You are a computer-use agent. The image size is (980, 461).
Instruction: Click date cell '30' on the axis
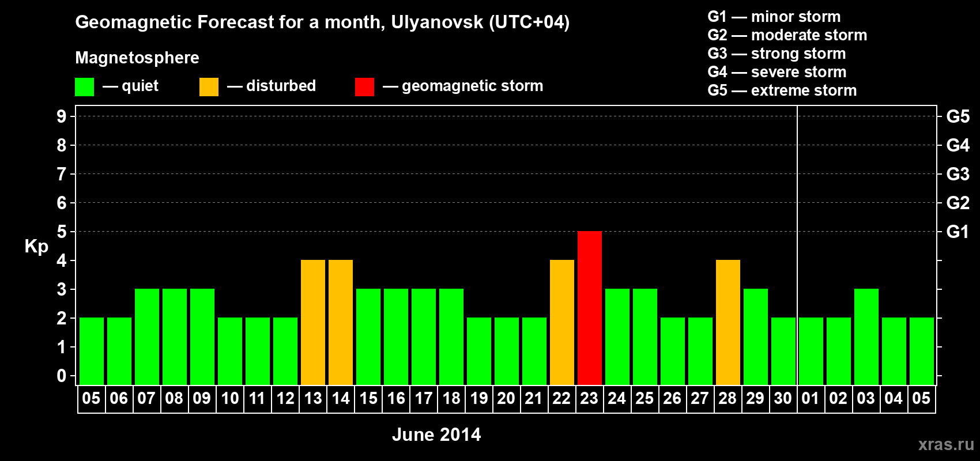pyautogui.click(x=783, y=399)
